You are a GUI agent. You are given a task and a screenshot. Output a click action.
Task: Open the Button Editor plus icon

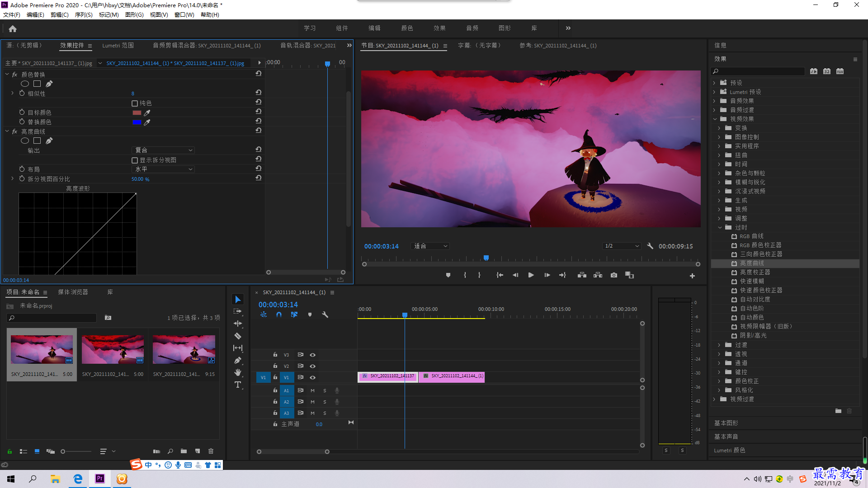pyautogui.click(x=692, y=276)
